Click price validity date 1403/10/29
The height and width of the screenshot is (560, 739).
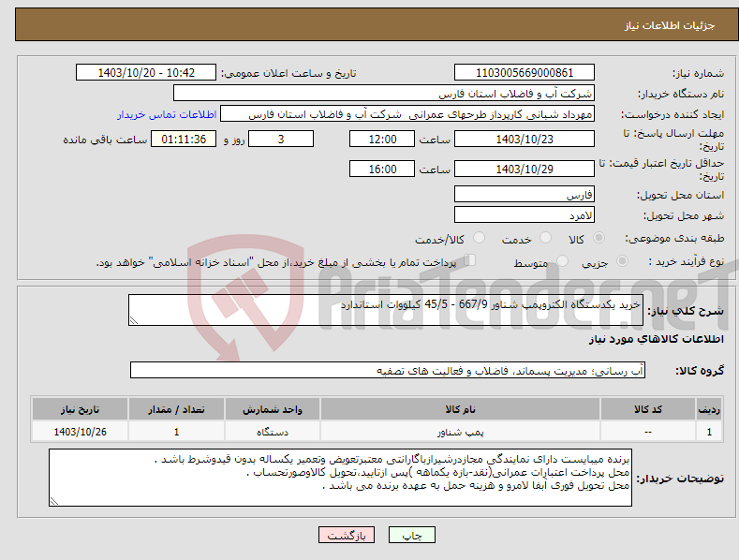coord(525,169)
